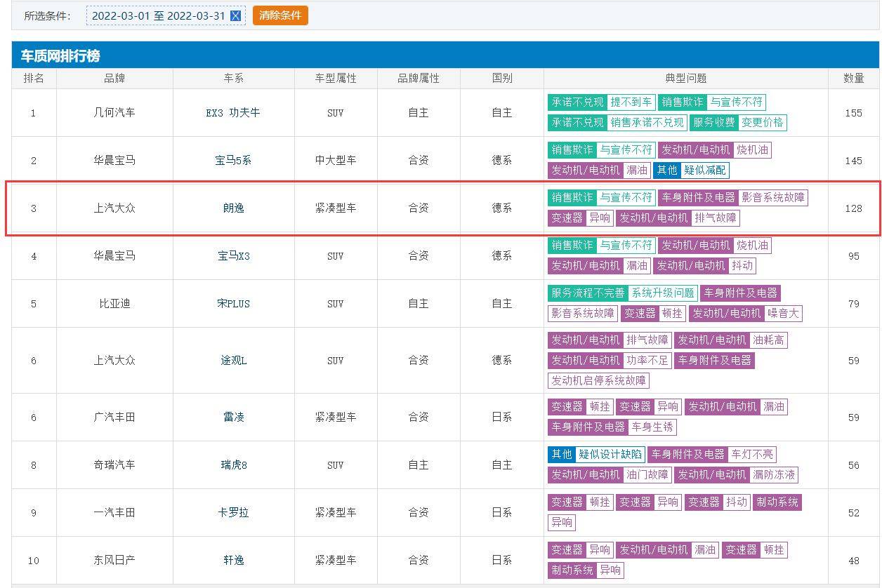Select the 疑似减配 tag in 宝马5系 row

coord(705,170)
